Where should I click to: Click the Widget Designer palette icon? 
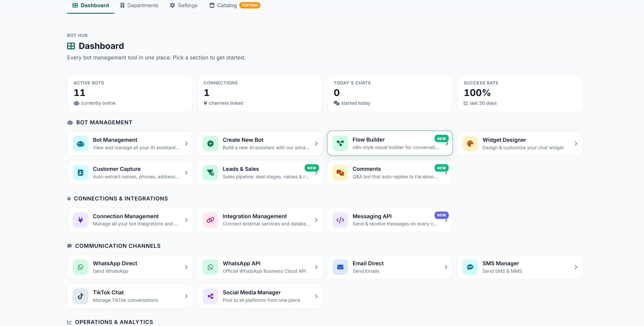coord(470,144)
